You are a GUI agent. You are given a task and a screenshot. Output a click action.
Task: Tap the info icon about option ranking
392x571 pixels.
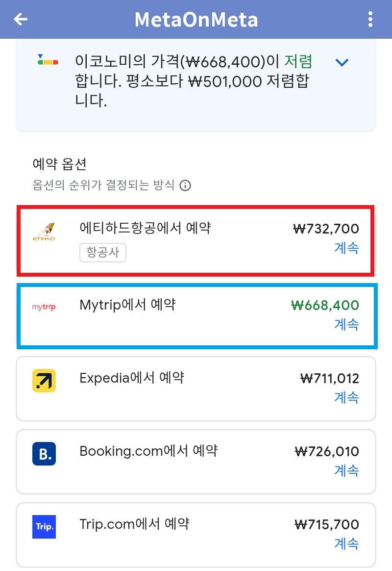pos(186,185)
